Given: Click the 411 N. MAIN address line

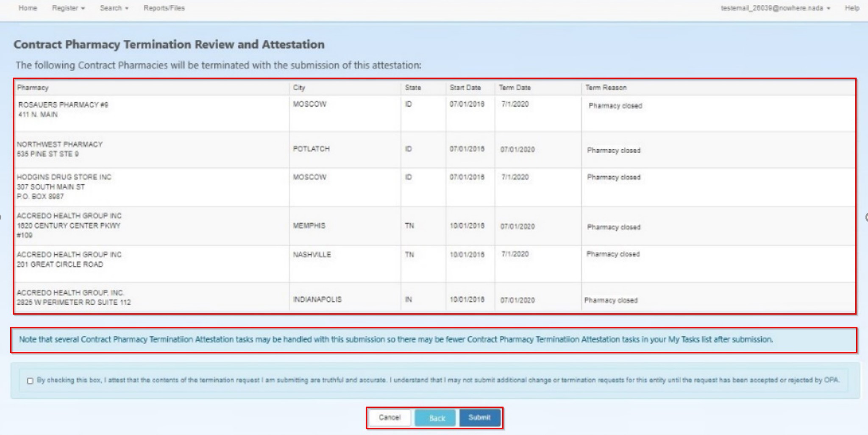Looking at the screenshot, I should 38,114.
